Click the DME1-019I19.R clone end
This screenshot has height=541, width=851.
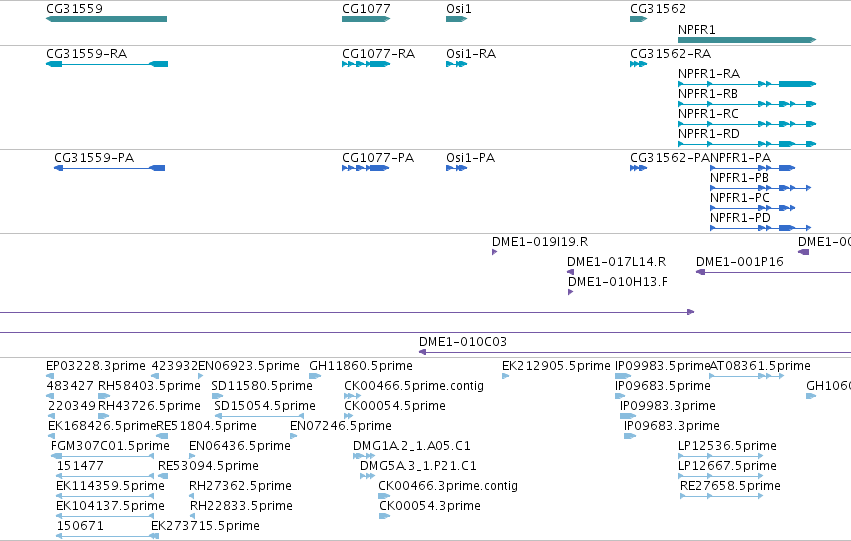(494, 252)
